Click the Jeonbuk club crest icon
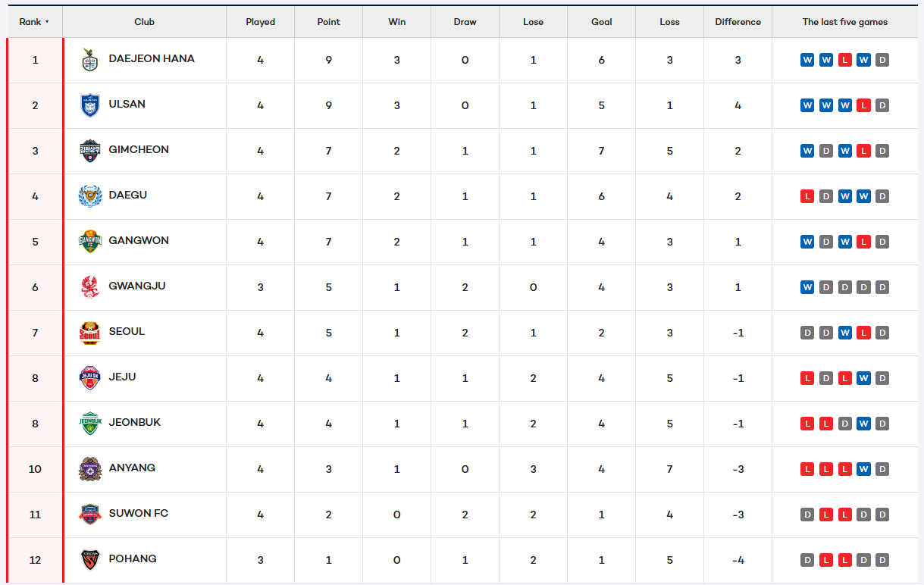This screenshot has height=585, width=924. [x=89, y=424]
